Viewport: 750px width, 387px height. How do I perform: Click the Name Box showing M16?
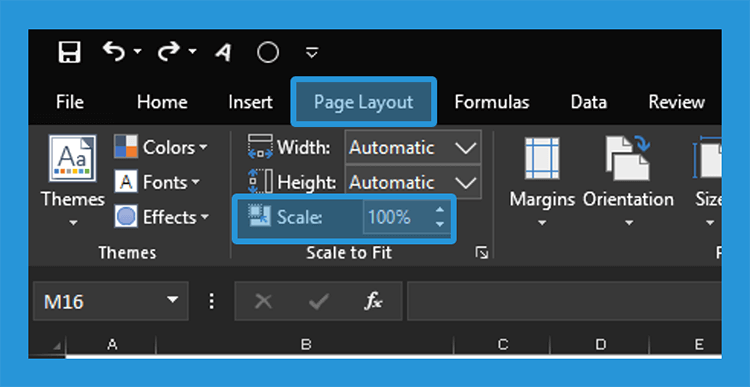tap(110, 301)
